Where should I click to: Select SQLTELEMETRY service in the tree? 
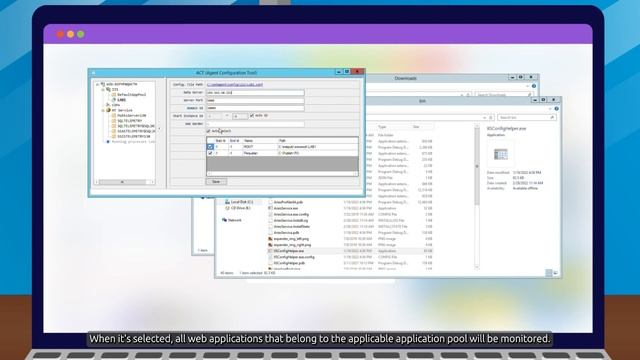pyautogui.click(x=129, y=121)
